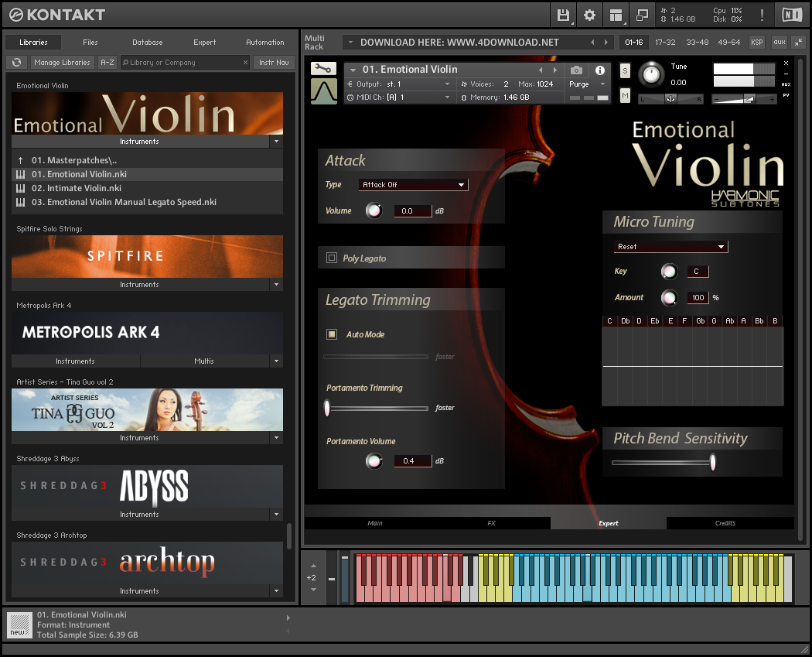The width and height of the screenshot is (812, 657).
Task: Expand the Spitfire library options arrow
Action: [276, 284]
